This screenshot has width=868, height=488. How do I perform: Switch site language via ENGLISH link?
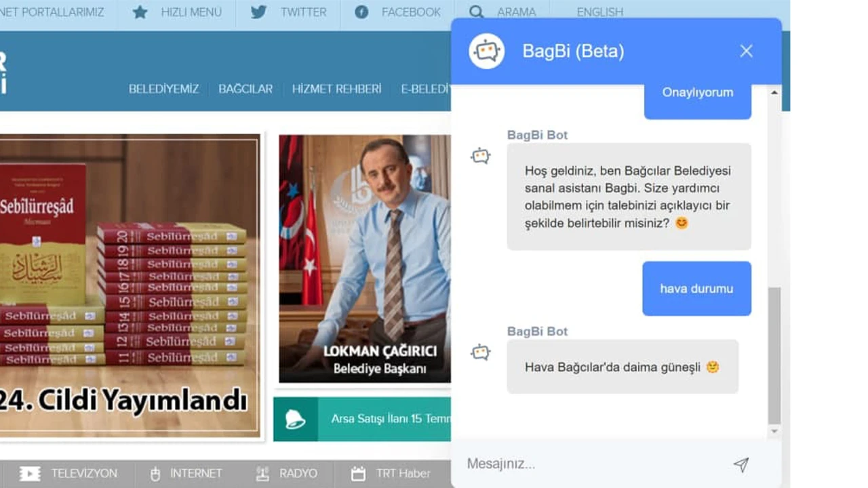click(599, 12)
